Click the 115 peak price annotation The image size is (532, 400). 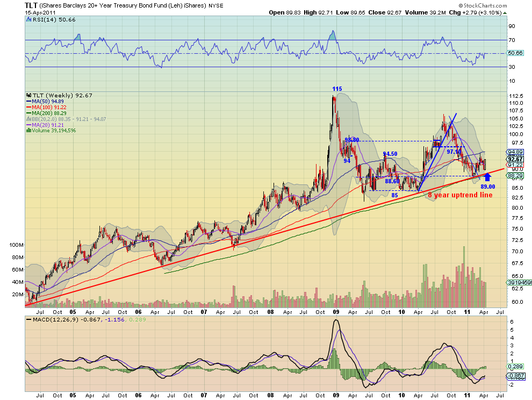coord(336,89)
